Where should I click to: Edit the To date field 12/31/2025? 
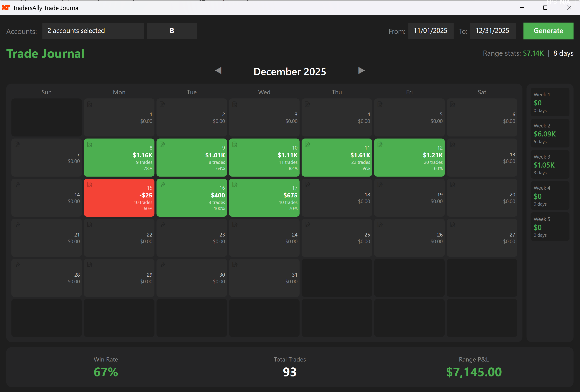[x=492, y=31]
